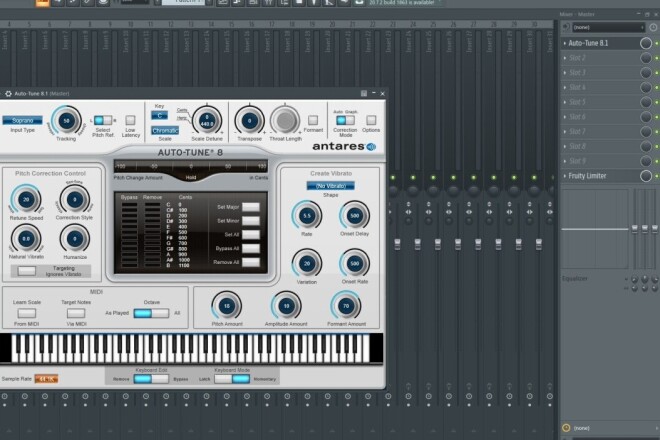Click the Amplitude Amount knob
Screen dimensions: 660x440
(286, 306)
